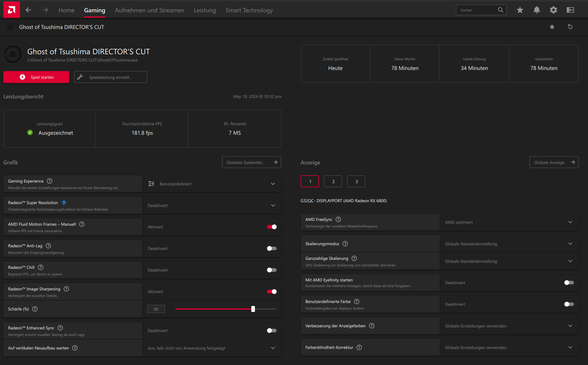
Task: Expand the Skalierungsmodus dropdown
Action: coord(570,244)
